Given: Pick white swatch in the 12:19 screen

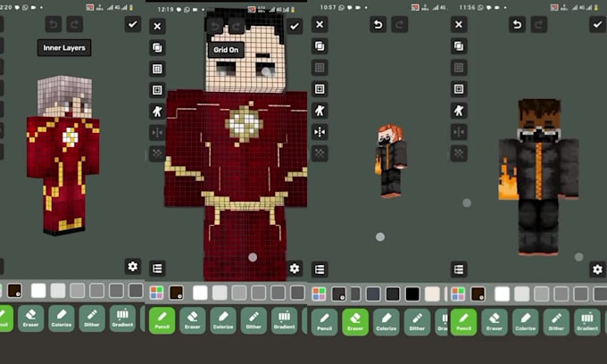Looking at the screenshot, I should point(200,293).
